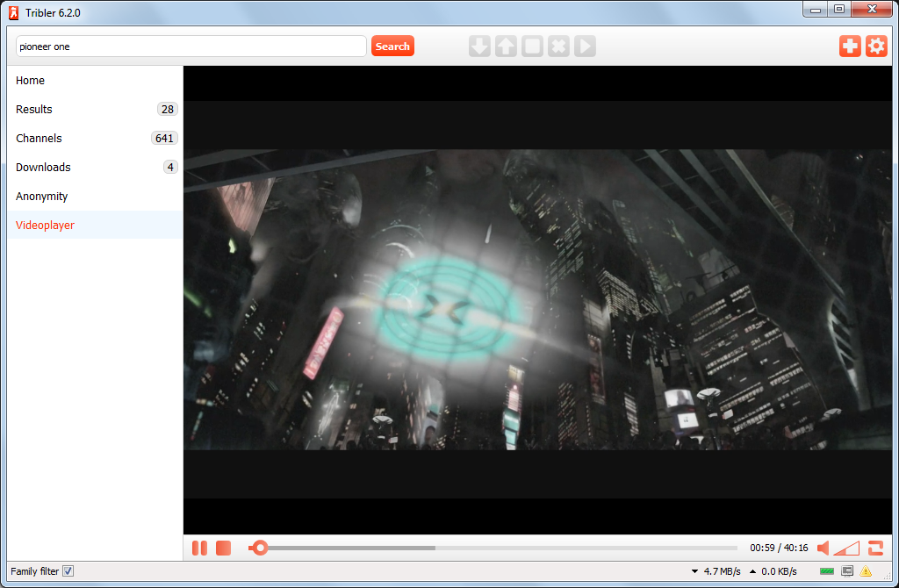Add a torrent with the plus icon
899x588 pixels.
coord(850,47)
